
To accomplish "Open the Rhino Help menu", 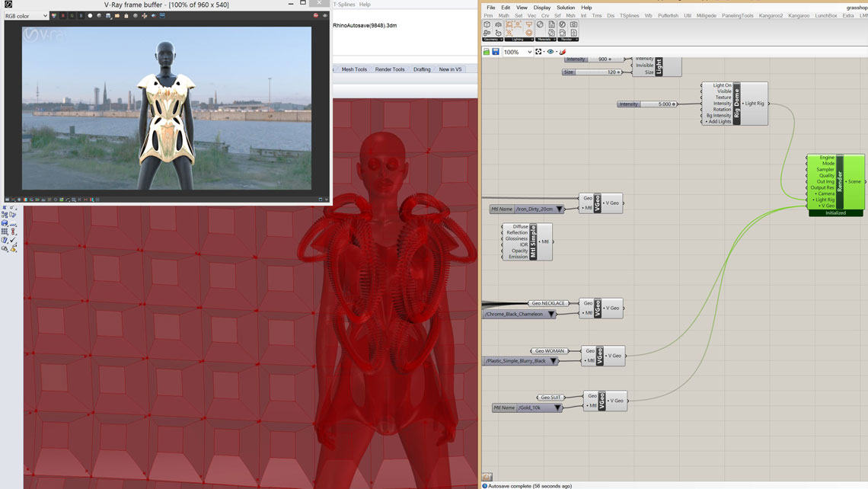I will 365,5.
